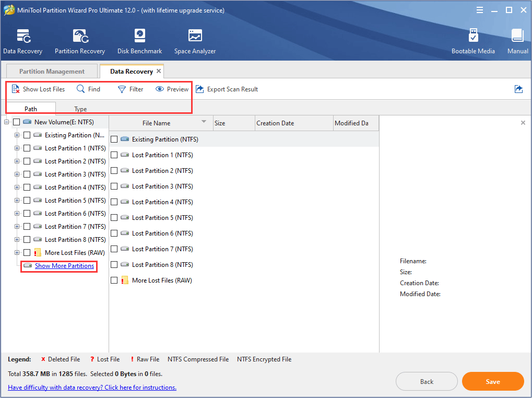Open the data recovery instructions link
The image size is (532, 398).
[92, 387]
